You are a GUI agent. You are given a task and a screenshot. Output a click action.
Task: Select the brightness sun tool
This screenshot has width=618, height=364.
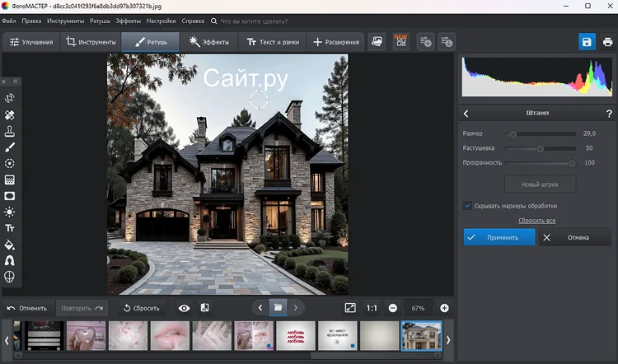[x=9, y=212]
